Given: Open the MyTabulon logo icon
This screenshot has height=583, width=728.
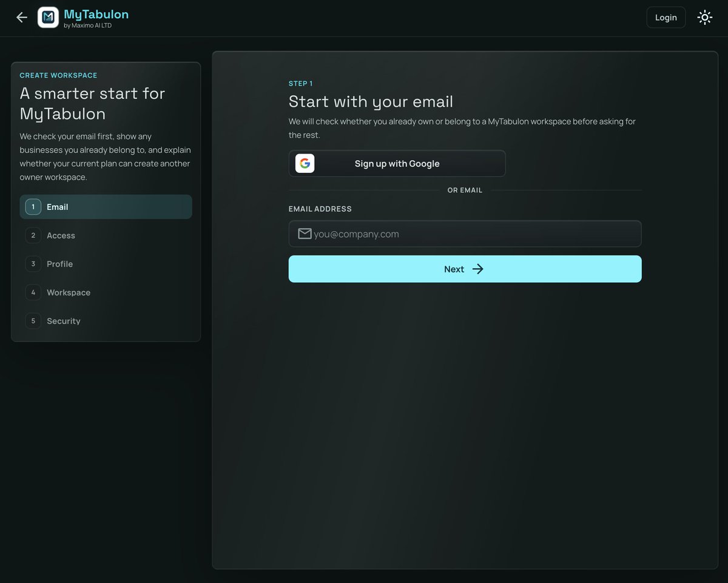Looking at the screenshot, I should 49,18.
